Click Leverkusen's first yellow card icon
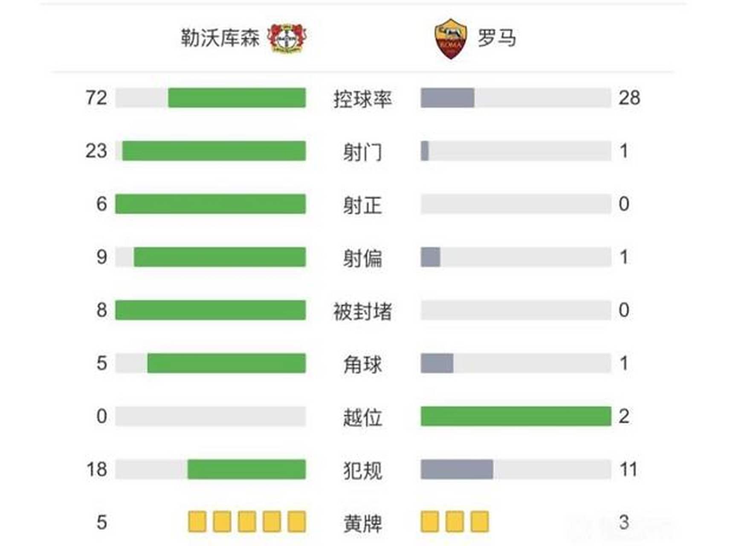The height and width of the screenshot is (546, 756). pos(197,522)
